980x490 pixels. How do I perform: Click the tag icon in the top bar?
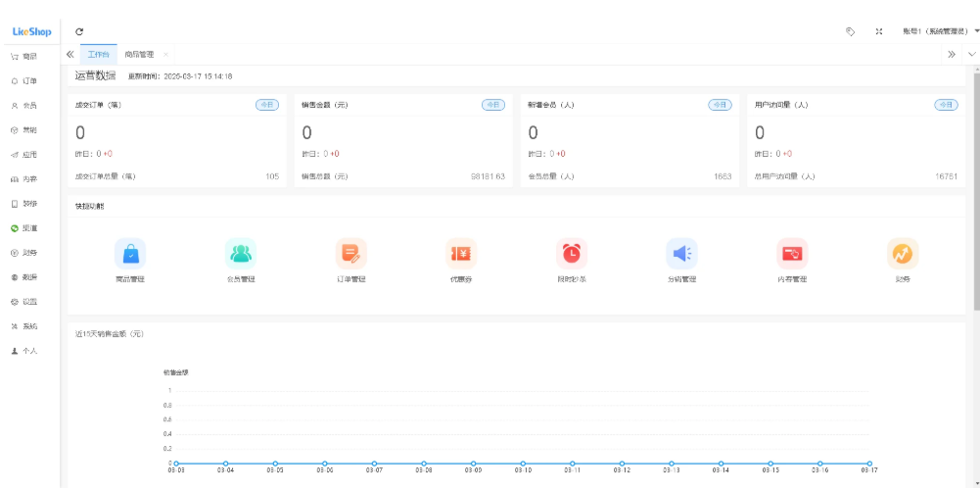pos(850,32)
